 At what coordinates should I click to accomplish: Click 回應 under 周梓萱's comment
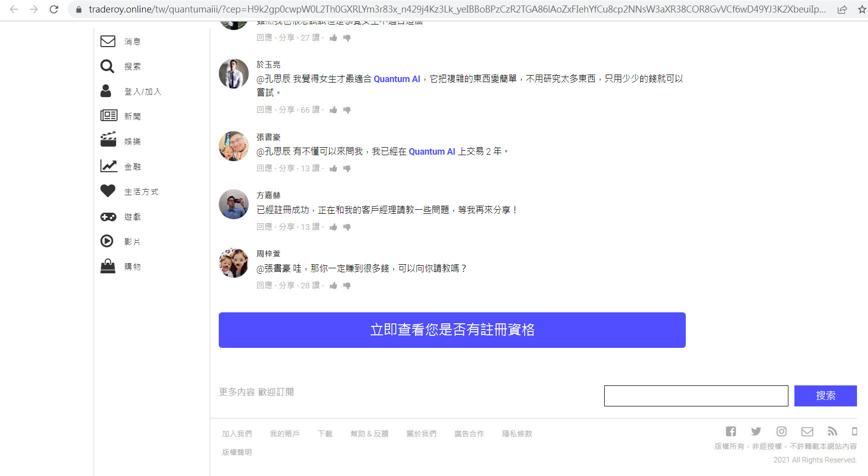(264, 285)
